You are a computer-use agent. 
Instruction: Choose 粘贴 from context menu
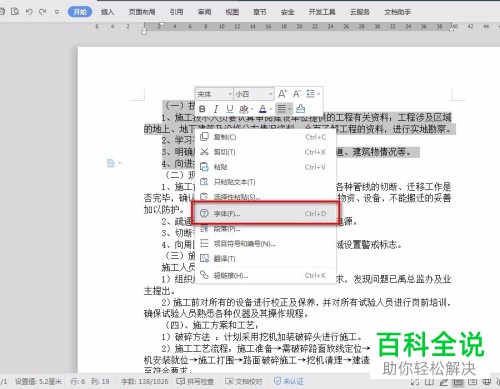coord(265,167)
